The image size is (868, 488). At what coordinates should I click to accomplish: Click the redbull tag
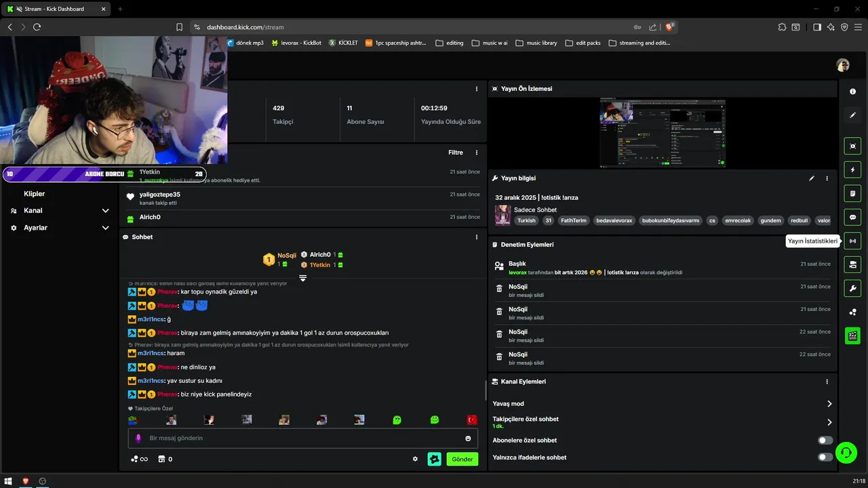(x=800, y=220)
